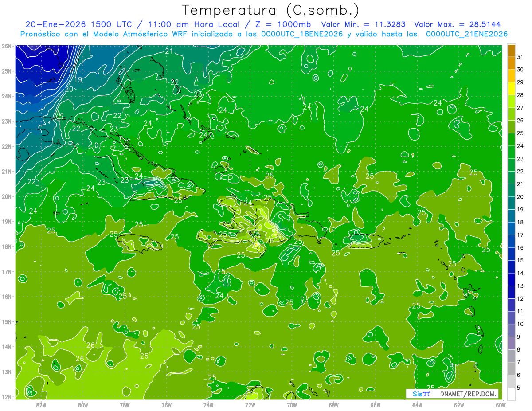Image resolution: width=532 pixels, height=411 pixels.
Task: Click the "68W" longitude axis label
Action: [333, 404]
